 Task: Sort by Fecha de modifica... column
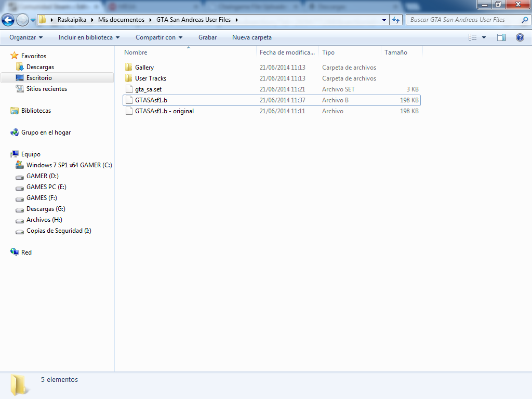tap(287, 52)
